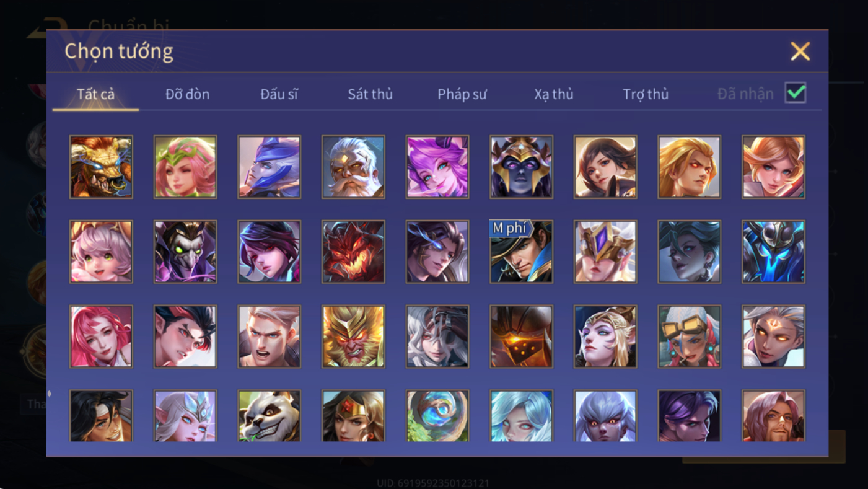Switch to the Đỡ đòn tab
The image size is (868, 489).
(x=187, y=94)
